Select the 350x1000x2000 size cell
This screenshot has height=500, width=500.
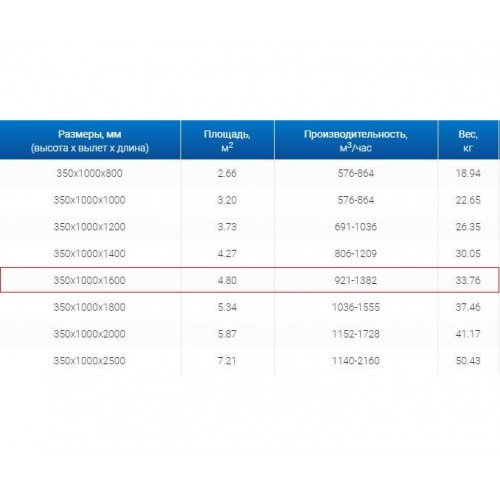90,334
